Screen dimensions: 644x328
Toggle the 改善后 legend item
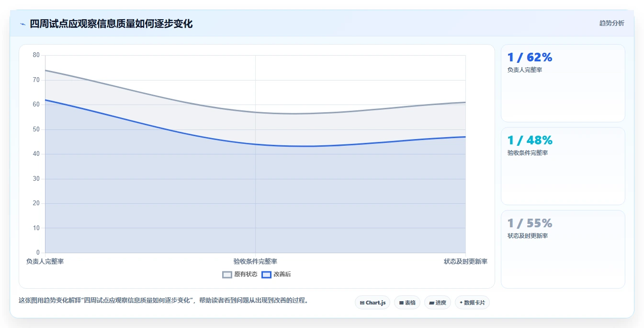tap(276, 274)
